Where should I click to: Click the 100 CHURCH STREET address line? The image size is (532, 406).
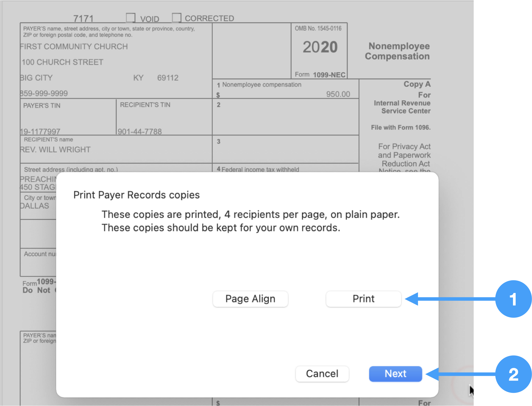pos(62,62)
